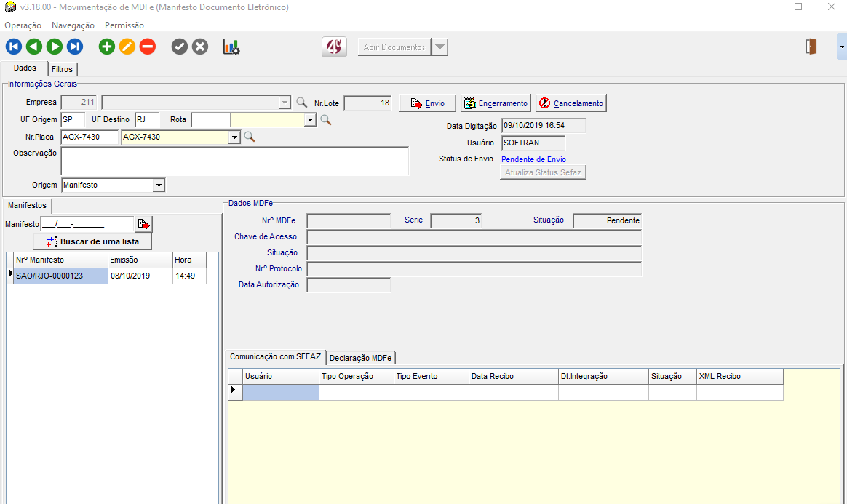
Task: Open the Nr.Placa dropdown list
Action: coord(234,137)
